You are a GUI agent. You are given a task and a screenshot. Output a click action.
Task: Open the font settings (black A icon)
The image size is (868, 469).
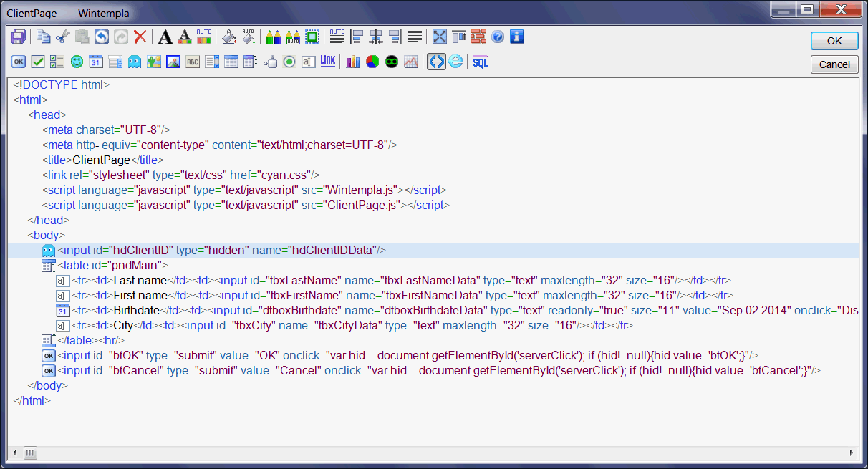[x=165, y=37]
